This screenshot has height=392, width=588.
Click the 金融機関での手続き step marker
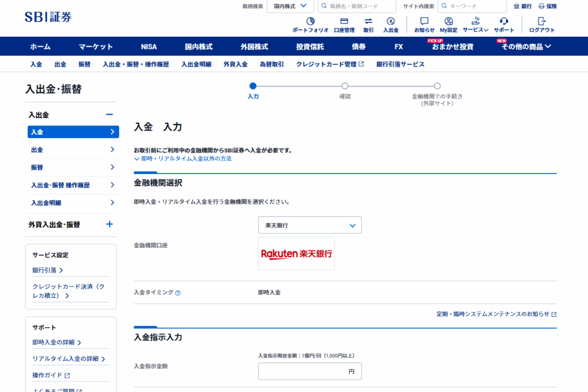click(437, 86)
